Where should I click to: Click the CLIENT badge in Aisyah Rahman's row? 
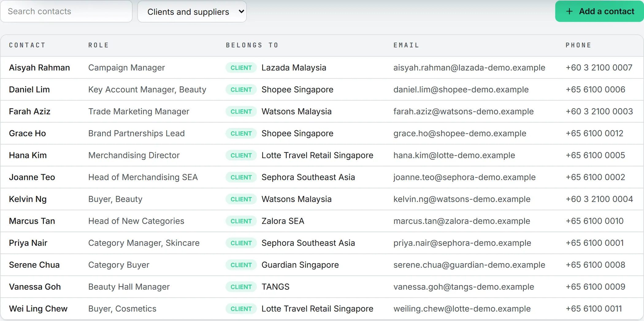[241, 68]
